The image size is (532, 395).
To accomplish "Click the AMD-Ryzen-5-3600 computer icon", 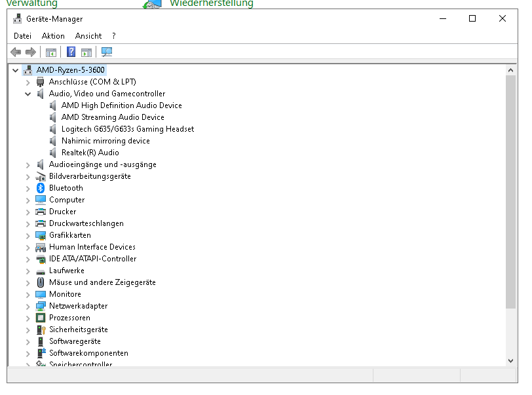I will [x=28, y=70].
